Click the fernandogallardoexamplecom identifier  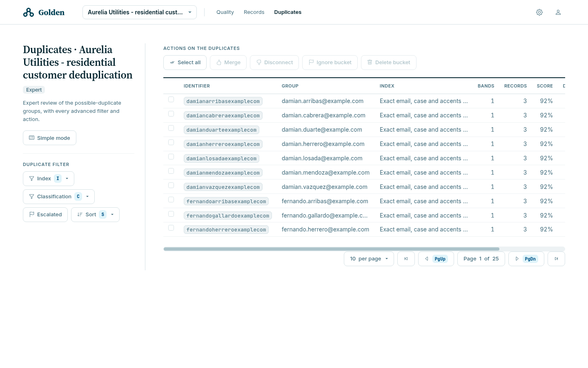[x=228, y=215]
